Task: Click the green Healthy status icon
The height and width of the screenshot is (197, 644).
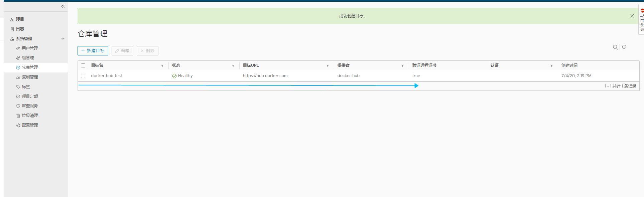Action: (x=174, y=76)
